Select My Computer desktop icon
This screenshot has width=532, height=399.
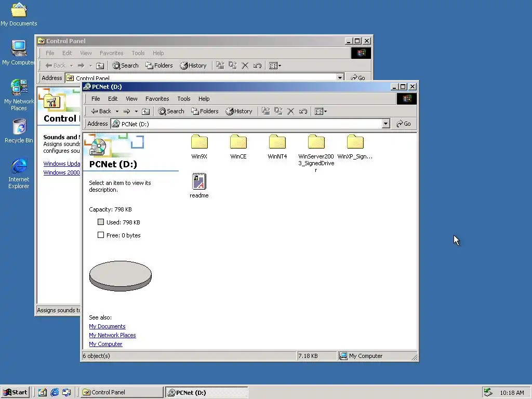(19, 53)
